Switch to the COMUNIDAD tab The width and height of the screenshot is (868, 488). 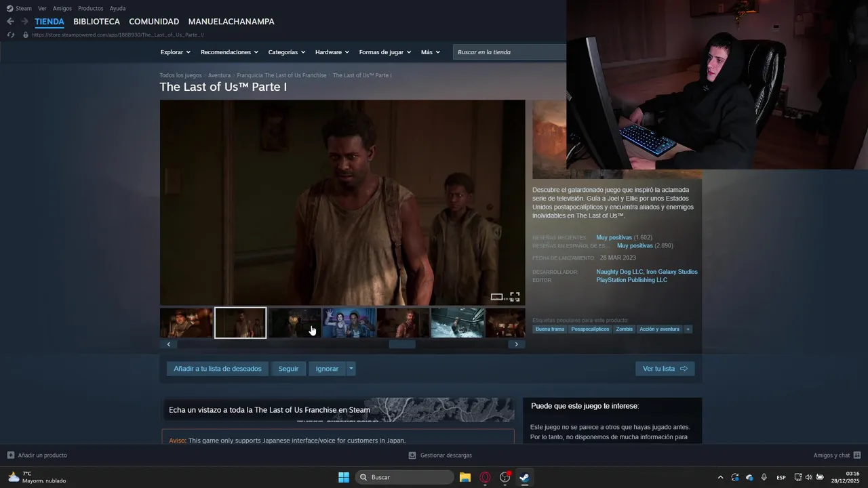coord(154,22)
